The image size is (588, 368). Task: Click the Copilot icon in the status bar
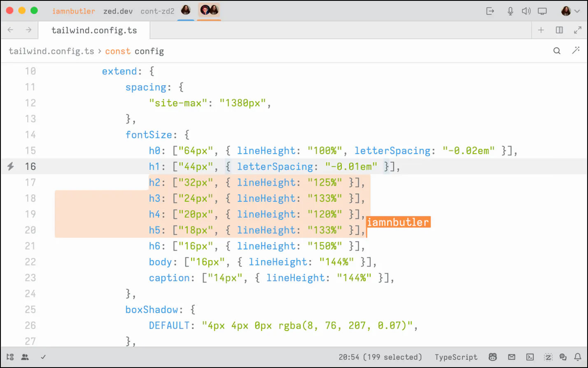[x=492, y=357]
